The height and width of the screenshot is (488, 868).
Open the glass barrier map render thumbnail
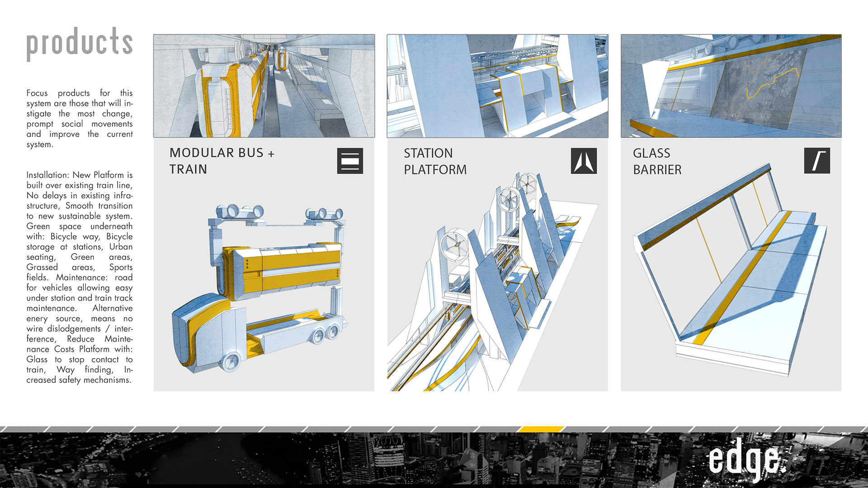731,86
